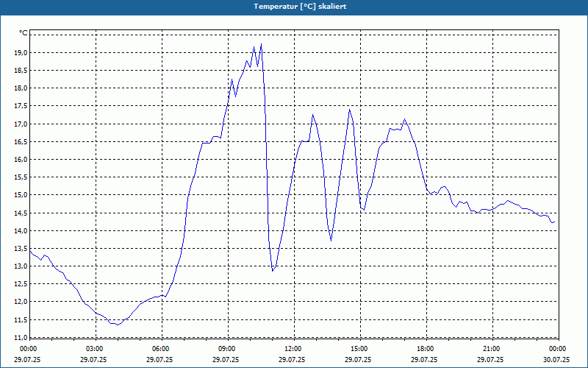Select the 13,0 y-axis label
This screenshot has width=588, height=368.
click(21, 266)
